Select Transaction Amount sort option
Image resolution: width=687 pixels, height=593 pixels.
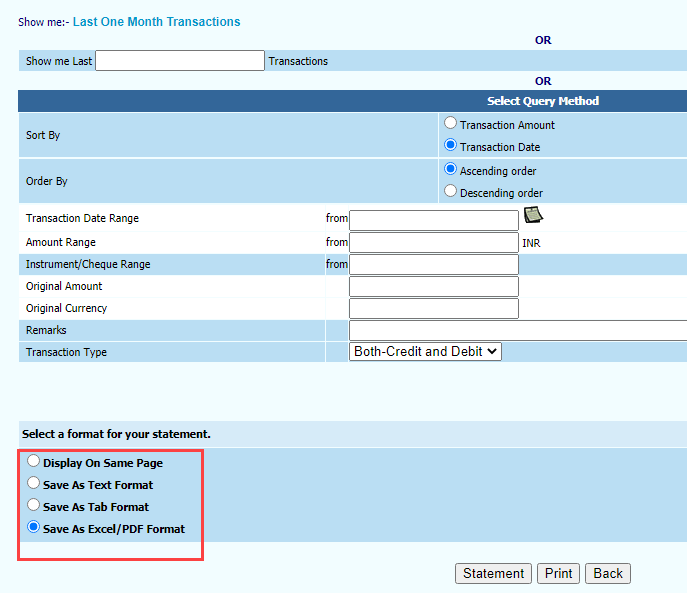tap(450, 123)
